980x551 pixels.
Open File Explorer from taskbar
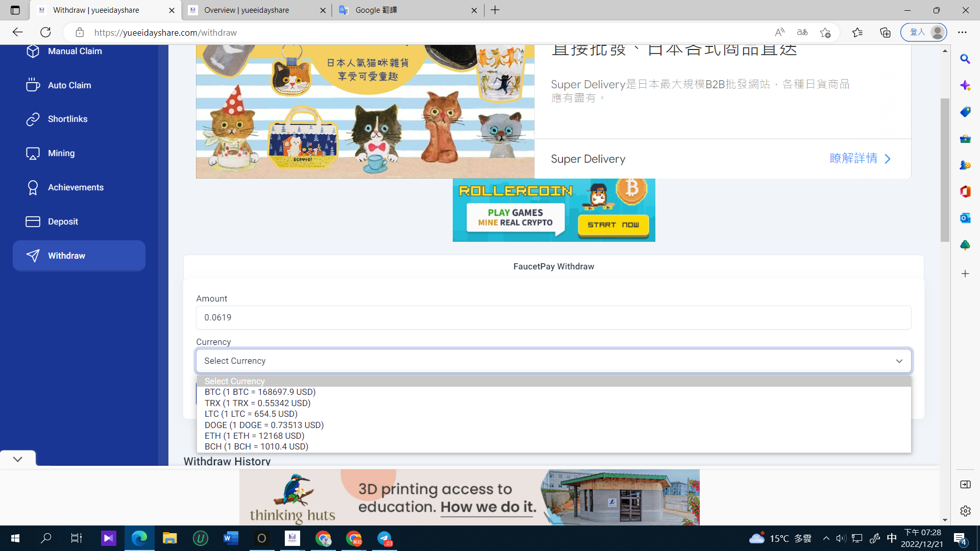(169, 538)
